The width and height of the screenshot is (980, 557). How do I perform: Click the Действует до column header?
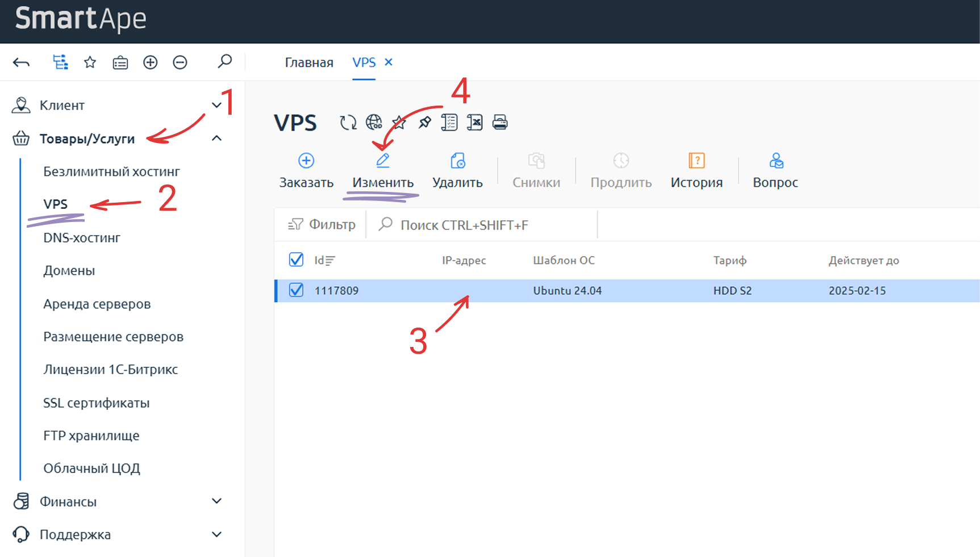click(864, 261)
